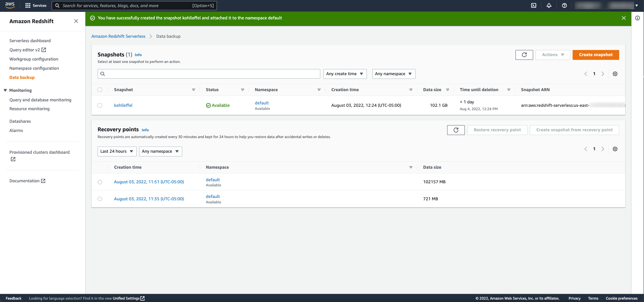Open the account menu dropdown arrow
Viewport: 644px width, 302px height.
[x=637, y=5]
